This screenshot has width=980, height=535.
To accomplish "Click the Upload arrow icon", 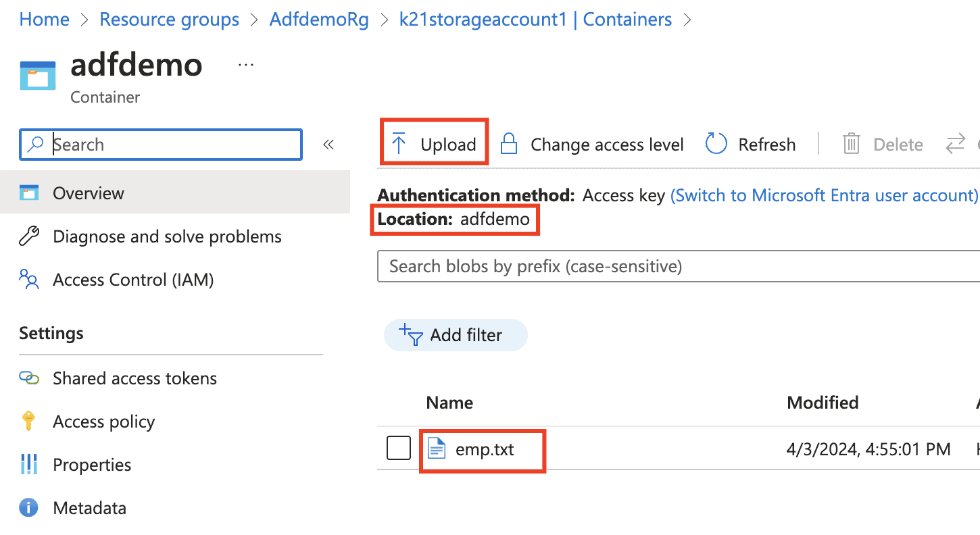I will point(399,144).
